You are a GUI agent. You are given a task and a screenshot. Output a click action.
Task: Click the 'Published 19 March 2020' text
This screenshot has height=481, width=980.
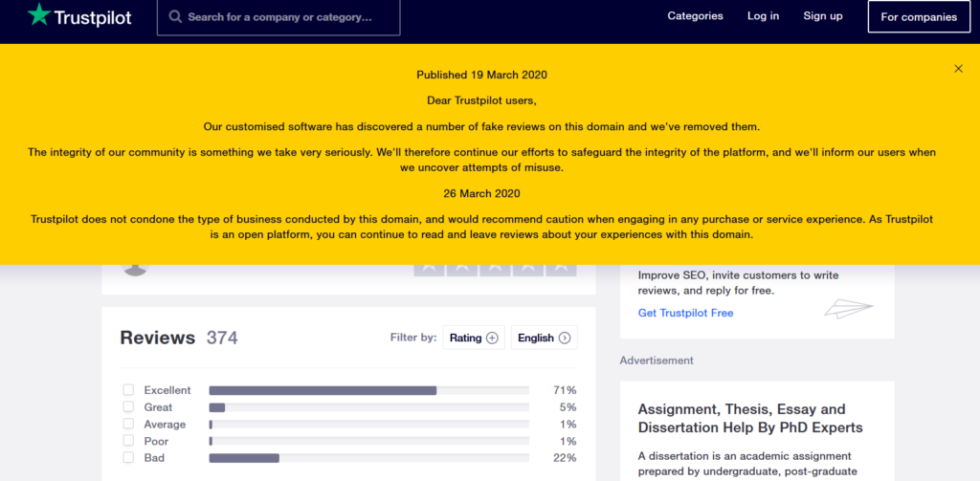tap(482, 75)
